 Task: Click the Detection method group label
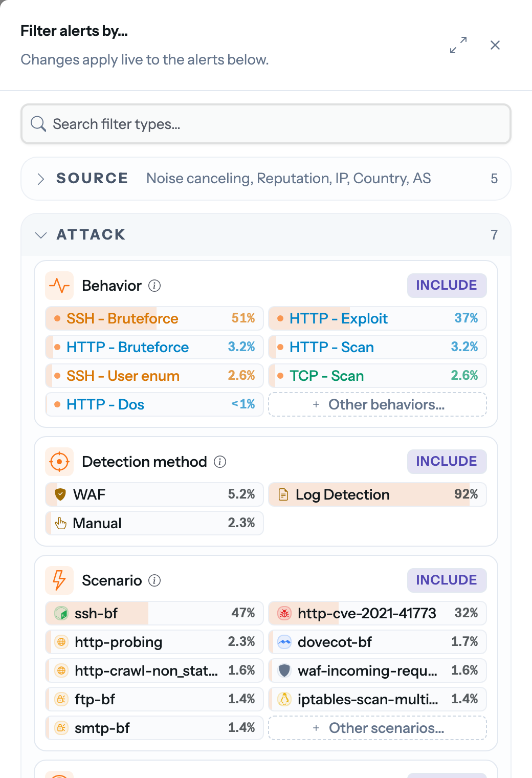click(x=144, y=462)
